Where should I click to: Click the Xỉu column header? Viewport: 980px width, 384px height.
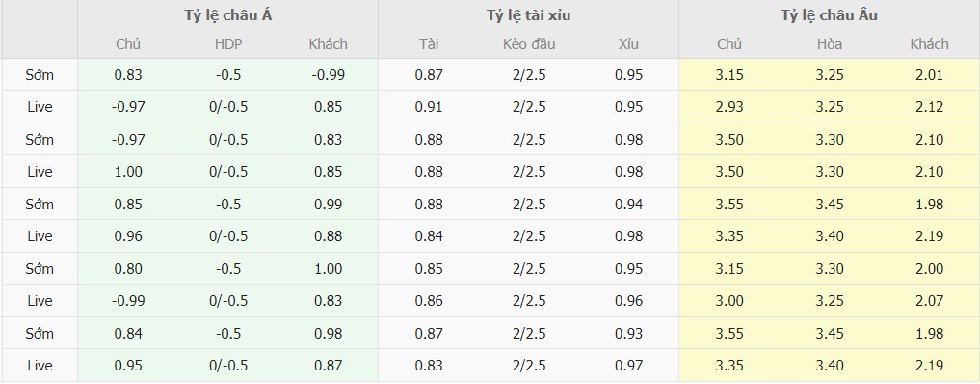[x=628, y=44]
